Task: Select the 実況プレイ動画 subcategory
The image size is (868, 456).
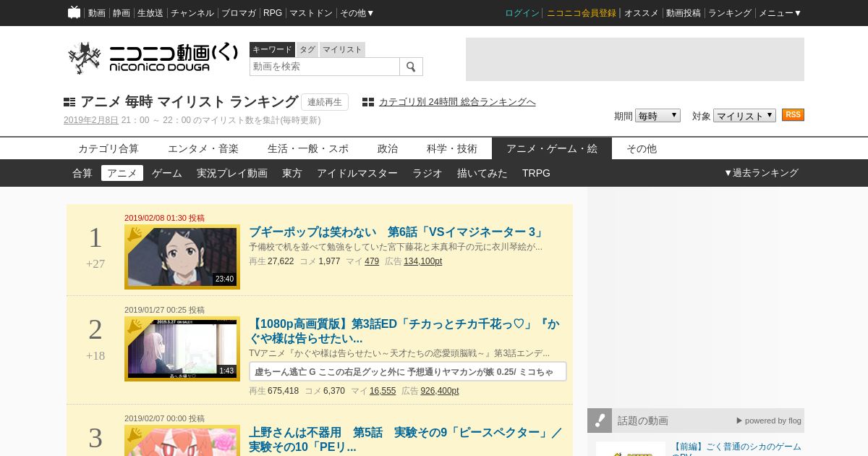Action: click(232, 173)
